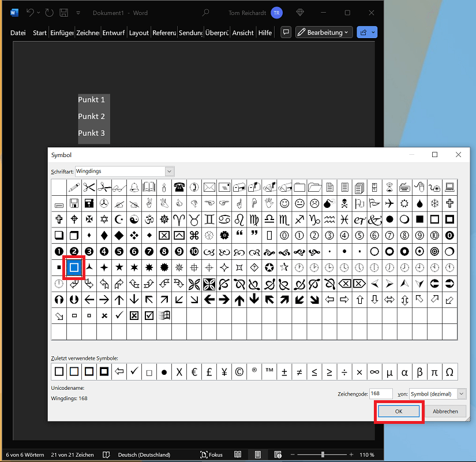
Task: Choose the frowning face symbol
Action: coord(314,203)
